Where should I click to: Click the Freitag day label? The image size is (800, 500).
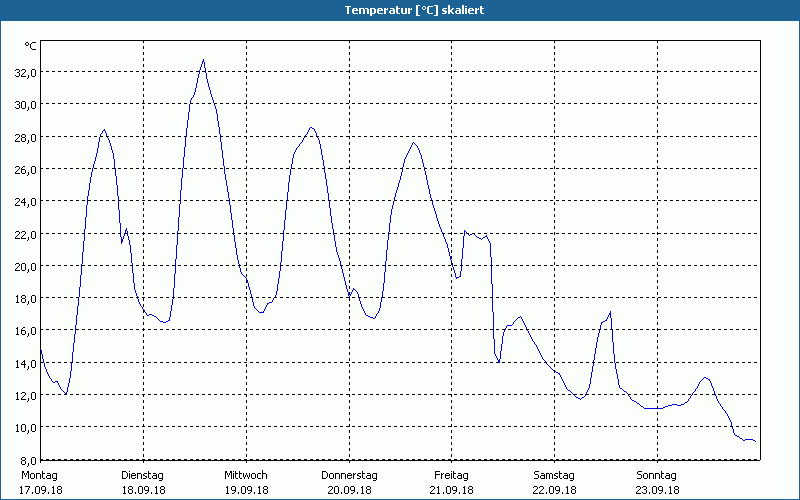tap(452, 475)
